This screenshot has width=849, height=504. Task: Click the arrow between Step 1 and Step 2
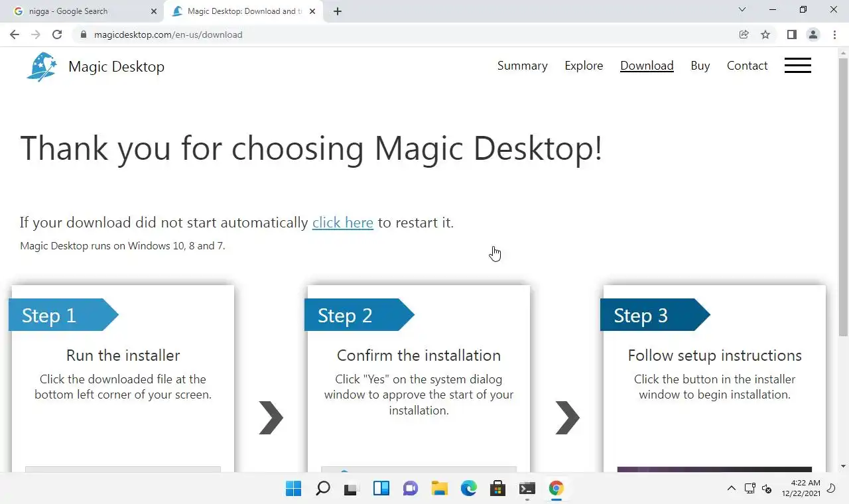[271, 418]
